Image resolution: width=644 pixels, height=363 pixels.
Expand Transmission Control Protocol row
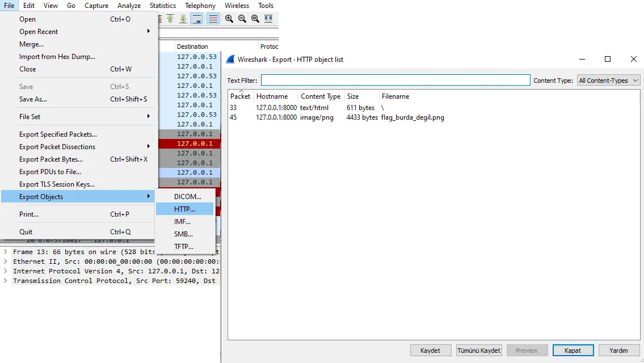[5, 280]
